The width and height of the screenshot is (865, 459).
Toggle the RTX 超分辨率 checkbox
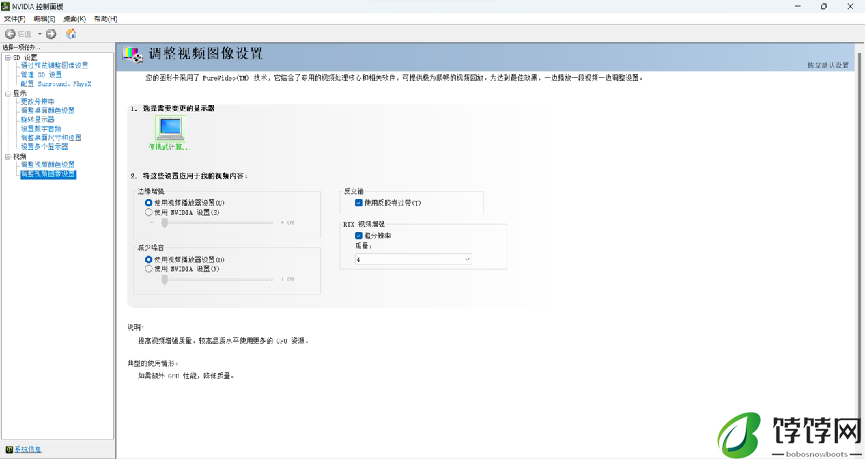[x=359, y=236]
